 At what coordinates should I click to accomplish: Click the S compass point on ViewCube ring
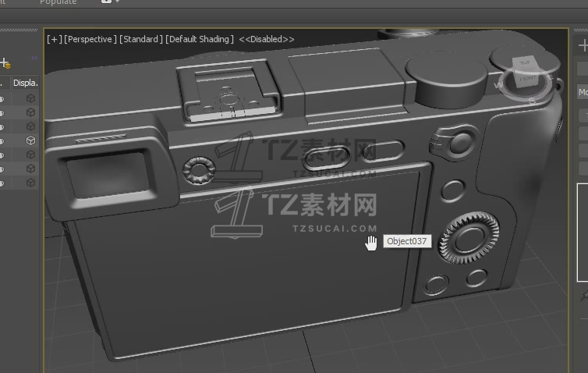click(x=532, y=101)
